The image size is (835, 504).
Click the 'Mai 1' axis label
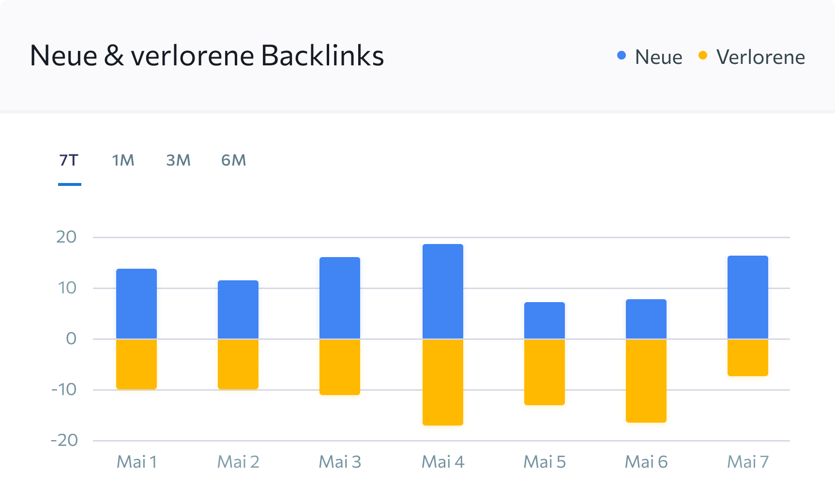click(137, 462)
